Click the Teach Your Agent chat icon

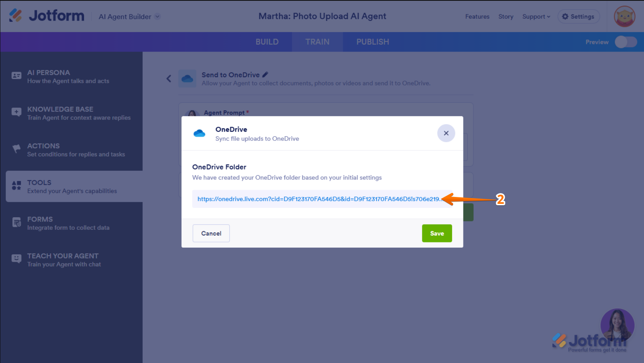[16, 259]
